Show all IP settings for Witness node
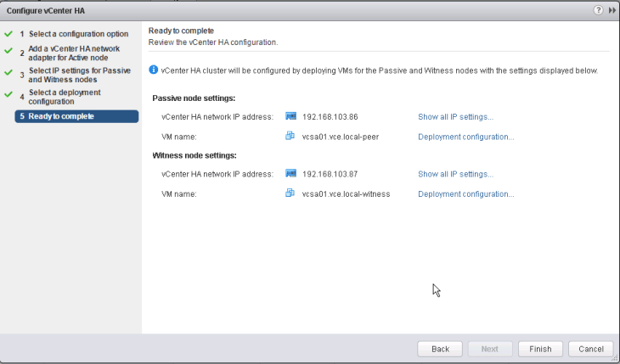Screen dimensions: 620x364 [x=455, y=174]
